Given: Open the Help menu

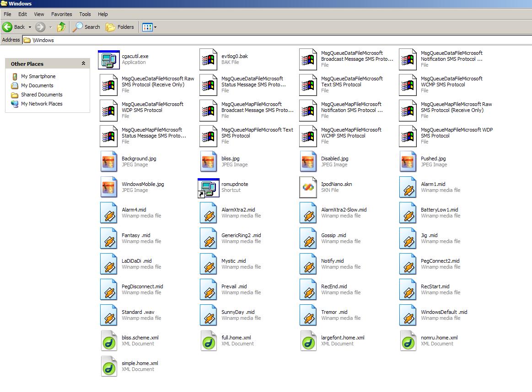Looking at the screenshot, I should point(103,14).
